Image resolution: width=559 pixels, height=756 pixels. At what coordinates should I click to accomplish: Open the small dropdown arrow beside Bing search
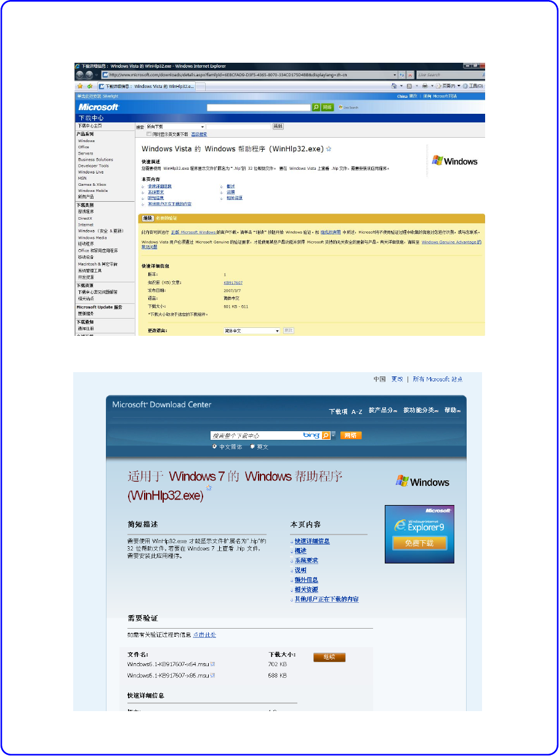[x=333, y=436]
